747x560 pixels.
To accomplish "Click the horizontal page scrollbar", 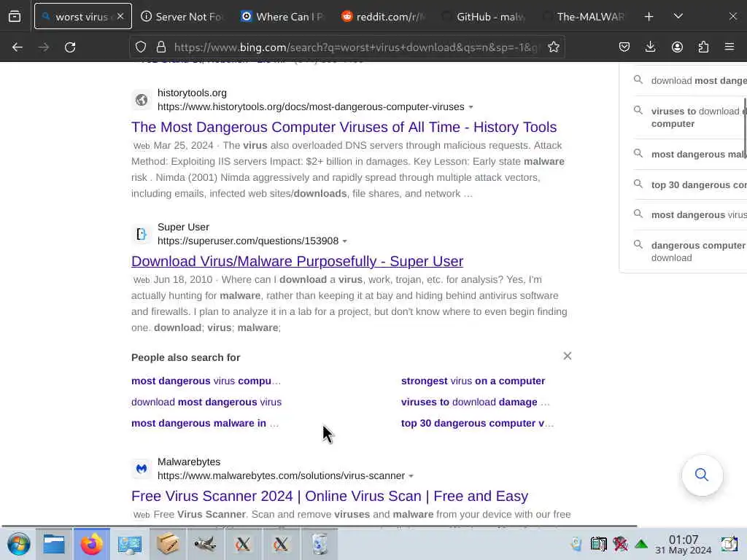I will pos(320,526).
